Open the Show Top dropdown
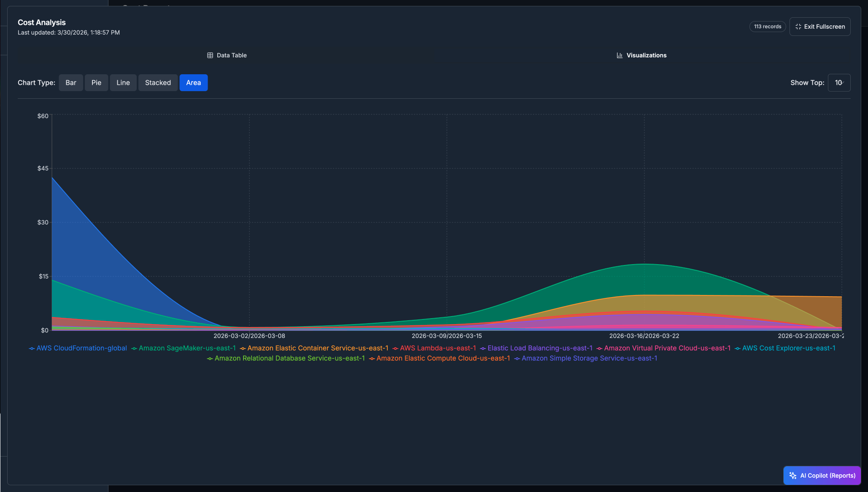The image size is (868, 492). (x=839, y=83)
